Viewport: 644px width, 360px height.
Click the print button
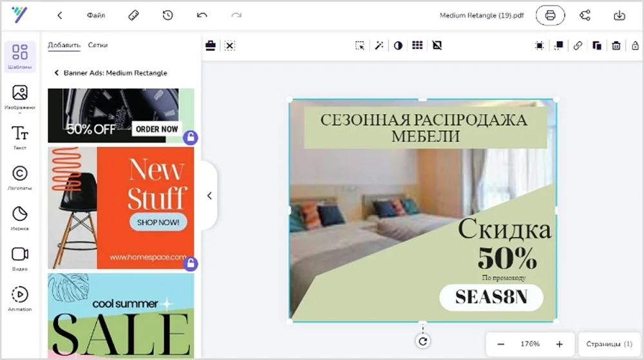[550, 15]
